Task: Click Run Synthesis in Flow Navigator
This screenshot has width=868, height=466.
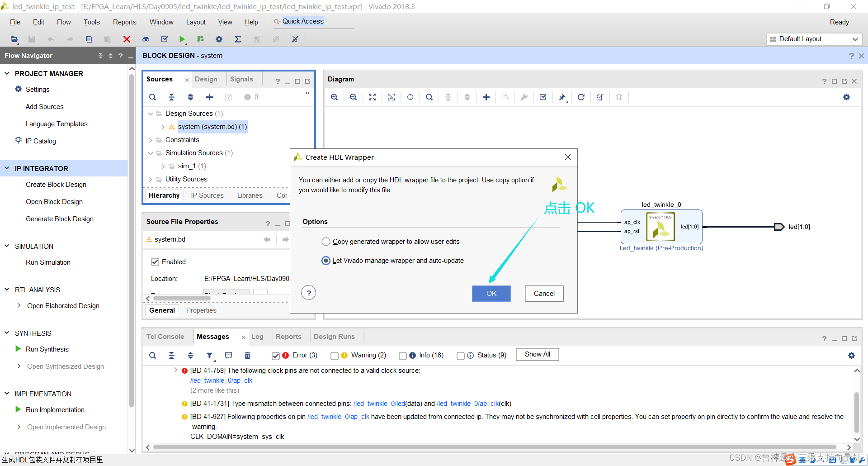Action: point(47,349)
